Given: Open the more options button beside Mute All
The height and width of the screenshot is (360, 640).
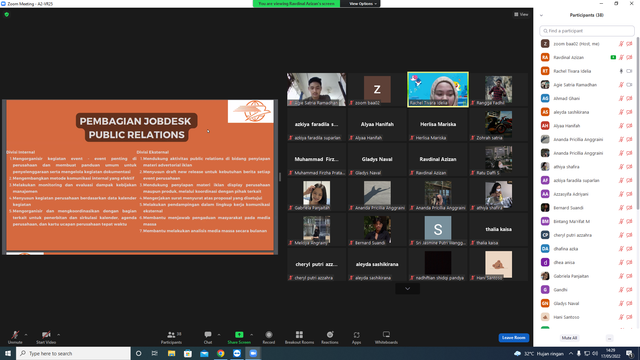Looking at the screenshot, I should 609,338.
